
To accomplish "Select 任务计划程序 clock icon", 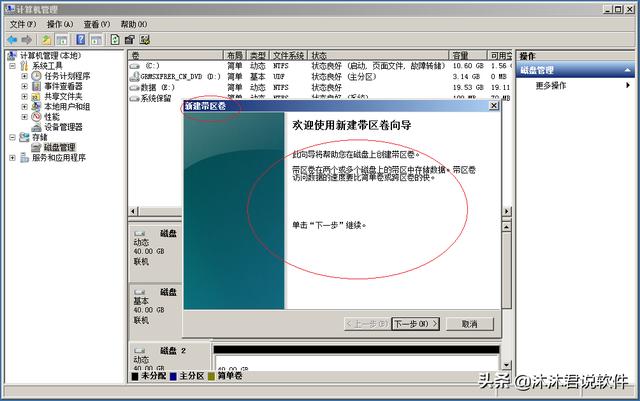I will (36, 76).
